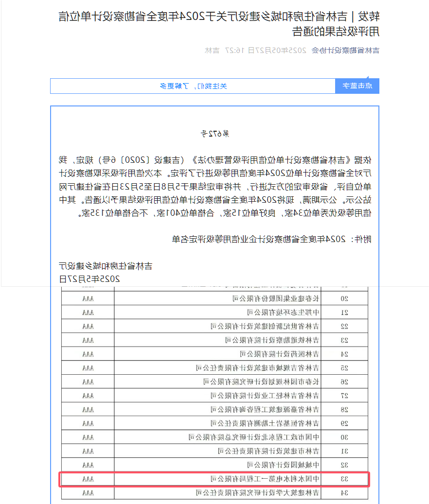Click row number 22 in the table

click(344, 326)
